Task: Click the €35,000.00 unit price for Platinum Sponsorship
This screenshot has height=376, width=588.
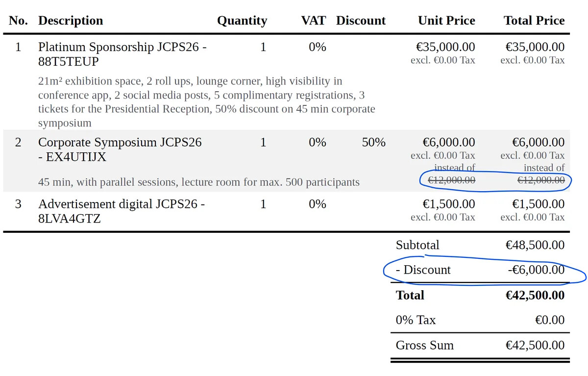Action: [445, 47]
